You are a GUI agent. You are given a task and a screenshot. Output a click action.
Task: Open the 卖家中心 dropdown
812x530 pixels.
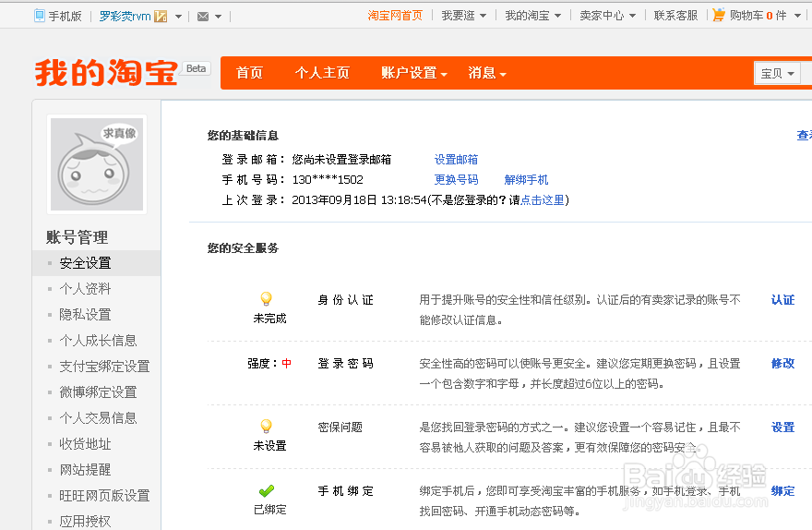point(608,16)
